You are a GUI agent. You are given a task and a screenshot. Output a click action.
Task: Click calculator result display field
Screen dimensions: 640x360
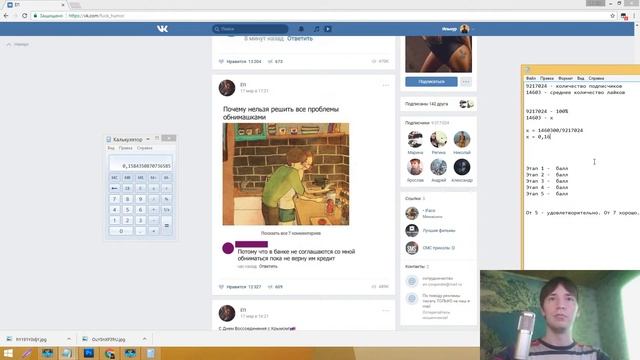[x=140, y=163]
